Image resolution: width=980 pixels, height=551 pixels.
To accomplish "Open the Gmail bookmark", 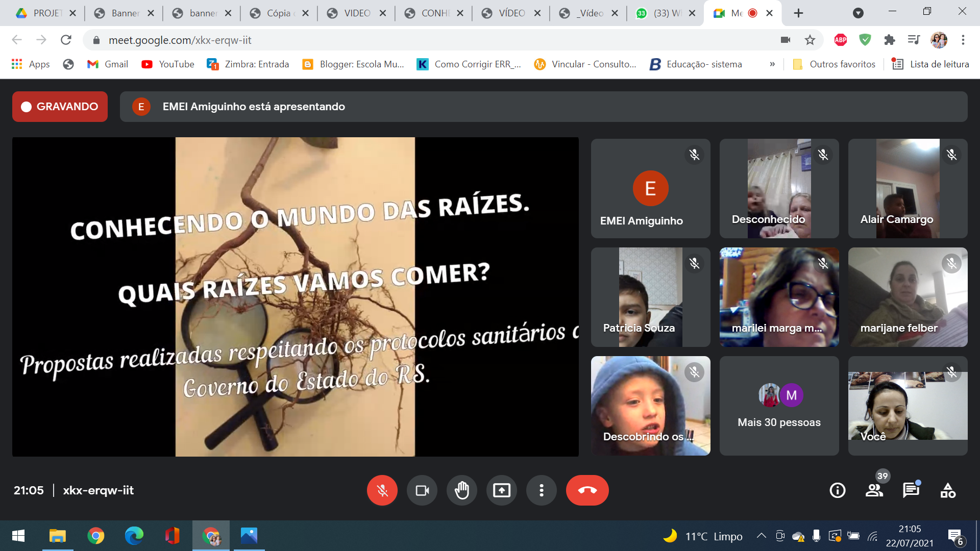I will [x=108, y=64].
